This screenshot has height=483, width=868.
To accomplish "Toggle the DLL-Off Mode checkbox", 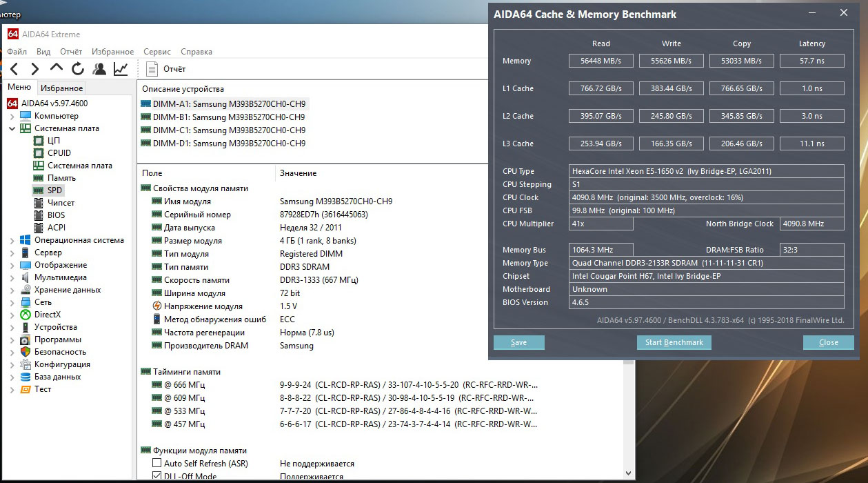I will pos(157,476).
